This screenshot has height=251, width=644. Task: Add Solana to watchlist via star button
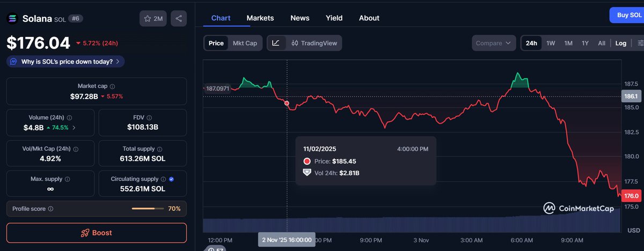point(153,19)
